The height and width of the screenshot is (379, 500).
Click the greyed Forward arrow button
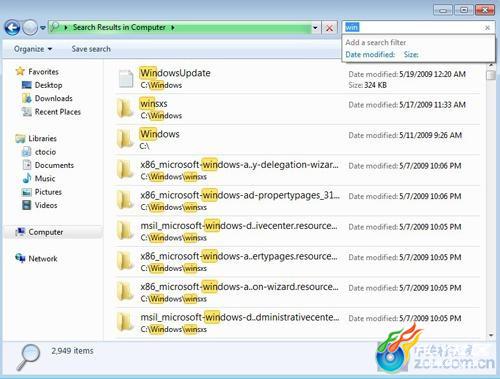pyautogui.click(x=30, y=28)
